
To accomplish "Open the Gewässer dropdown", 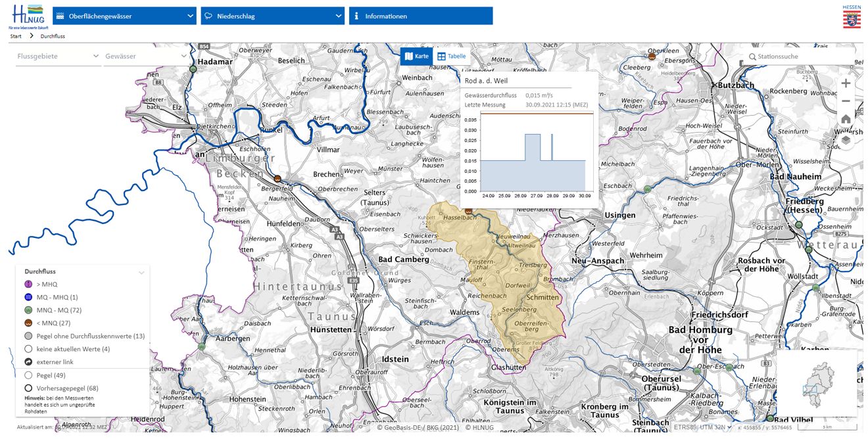I will (x=146, y=57).
